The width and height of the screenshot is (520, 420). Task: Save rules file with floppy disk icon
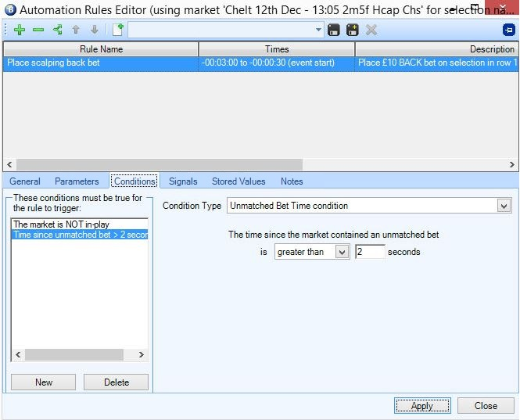pyautogui.click(x=333, y=30)
